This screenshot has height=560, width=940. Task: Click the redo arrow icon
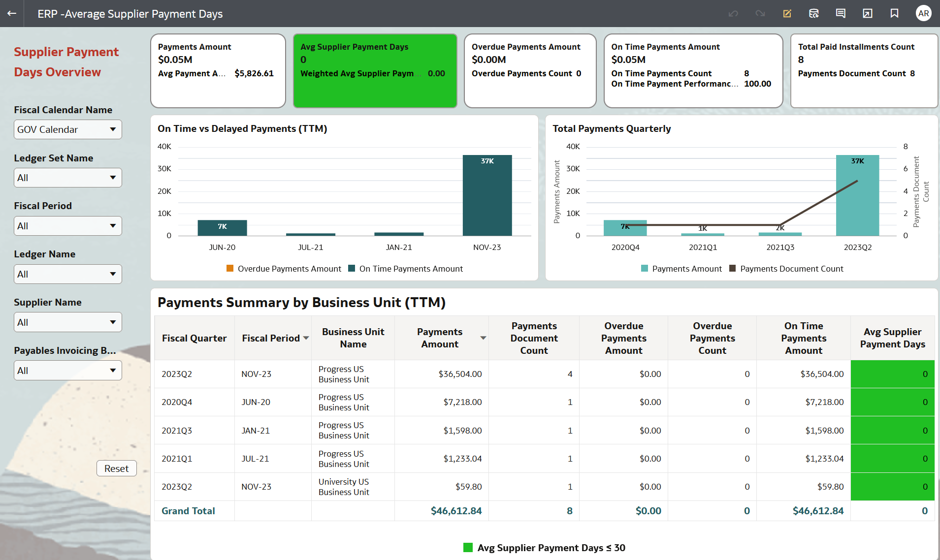[x=760, y=13]
